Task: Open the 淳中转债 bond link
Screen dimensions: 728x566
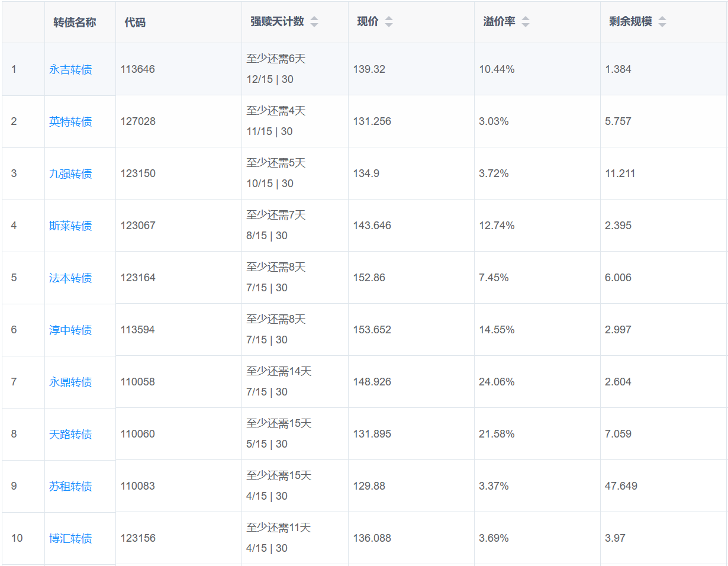Action: tap(70, 330)
